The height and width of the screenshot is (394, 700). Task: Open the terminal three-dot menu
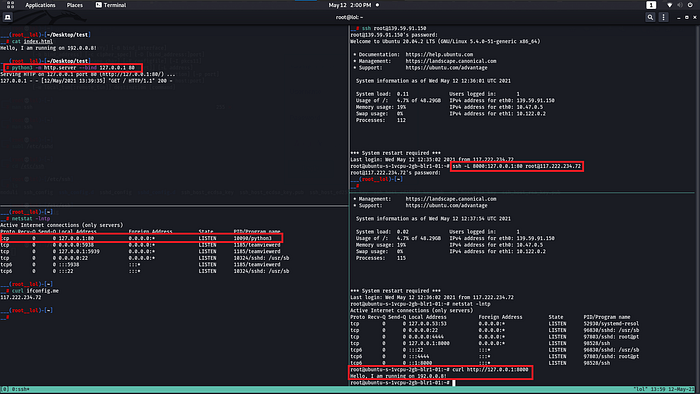pos(663,17)
